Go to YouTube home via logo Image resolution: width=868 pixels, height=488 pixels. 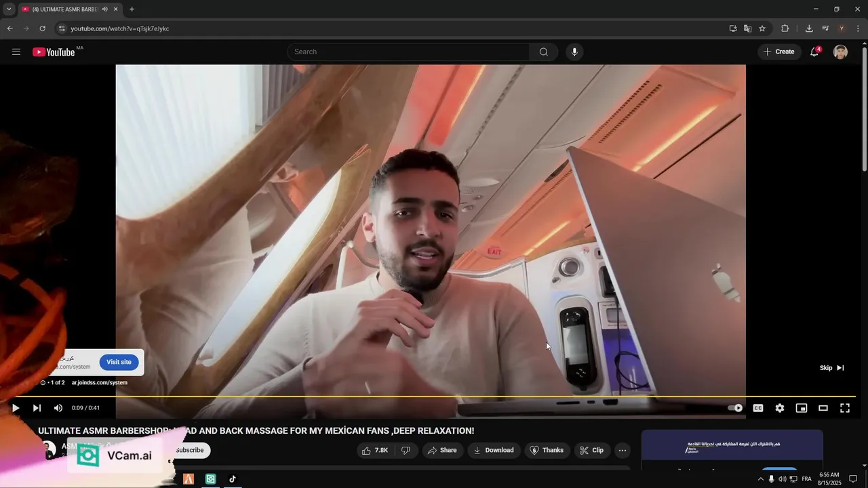coord(54,52)
